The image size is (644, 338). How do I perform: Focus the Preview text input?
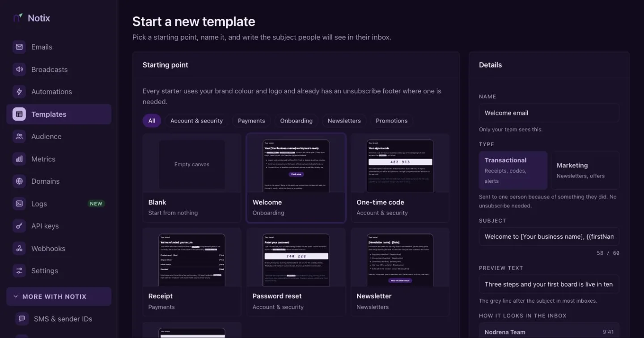coord(549,284)
